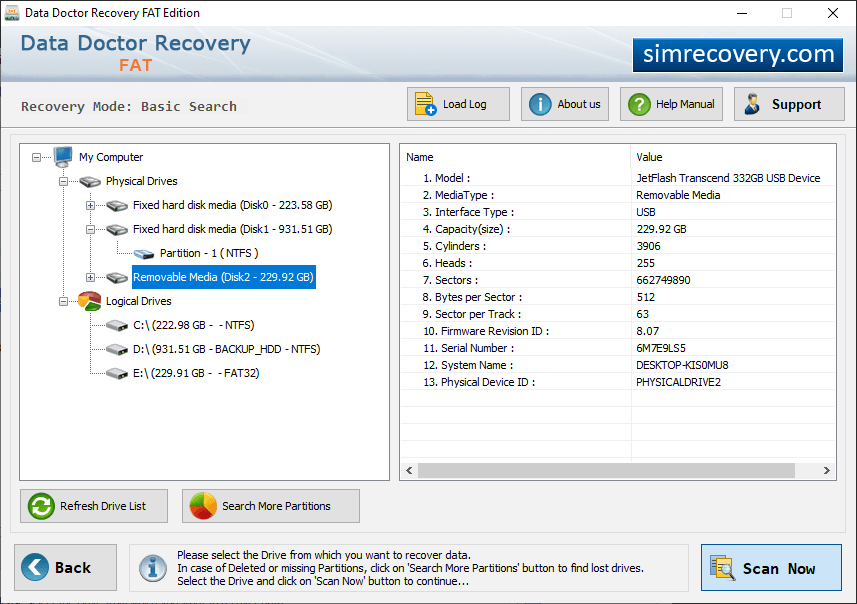Select logical drive D:\ BACKUP_HDD

226,349
